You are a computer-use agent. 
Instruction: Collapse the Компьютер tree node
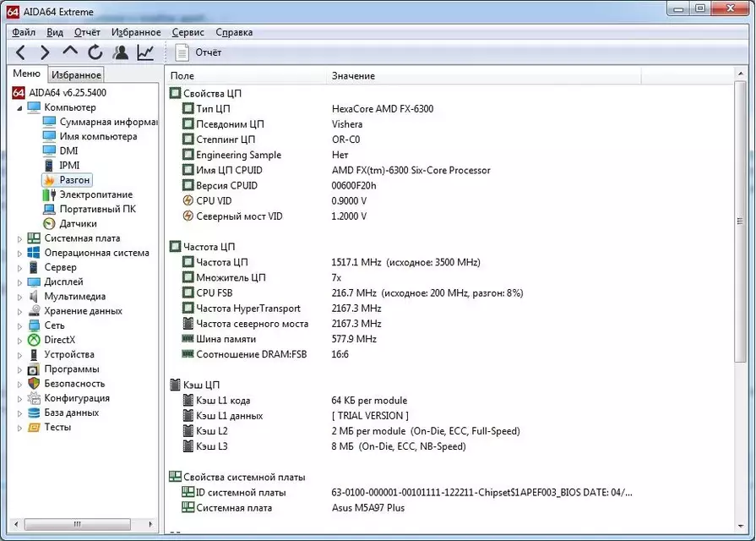(x=19, y=107)
